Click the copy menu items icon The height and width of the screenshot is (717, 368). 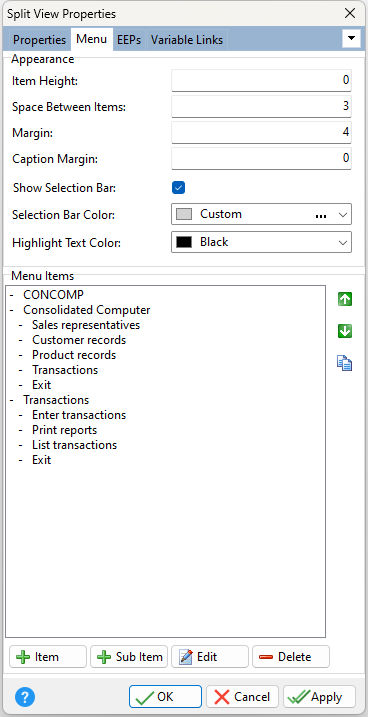point(344,363)
